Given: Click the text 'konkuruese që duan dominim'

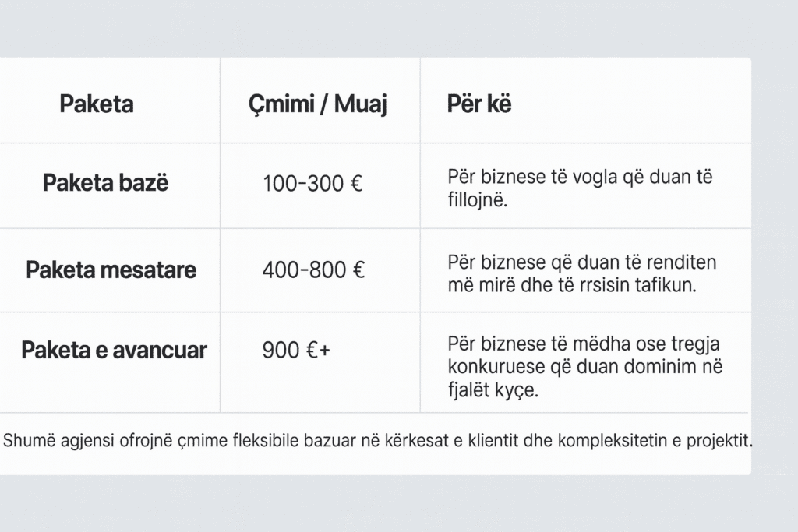Looking at the screenshot, I should coord(577,366).
